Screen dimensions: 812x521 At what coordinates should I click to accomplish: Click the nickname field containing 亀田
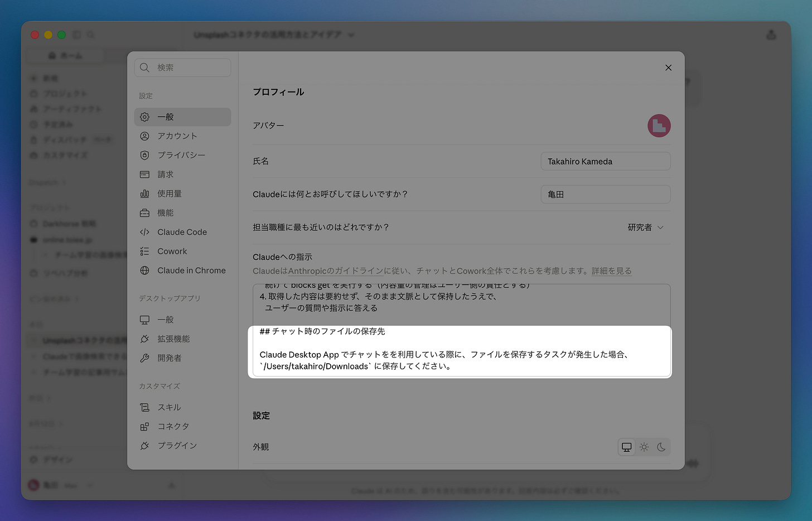point(606,194)
